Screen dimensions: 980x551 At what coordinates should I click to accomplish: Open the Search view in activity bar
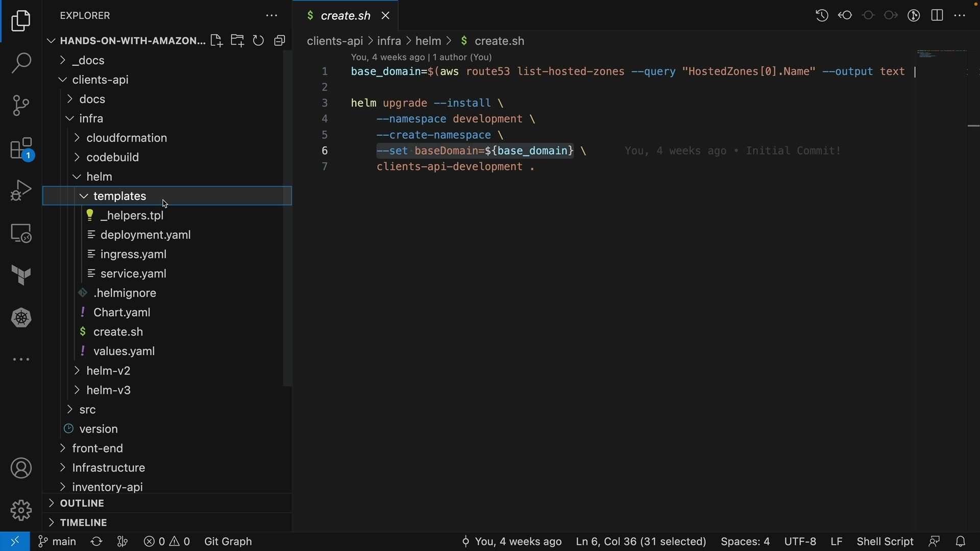[x=21, y=63]
